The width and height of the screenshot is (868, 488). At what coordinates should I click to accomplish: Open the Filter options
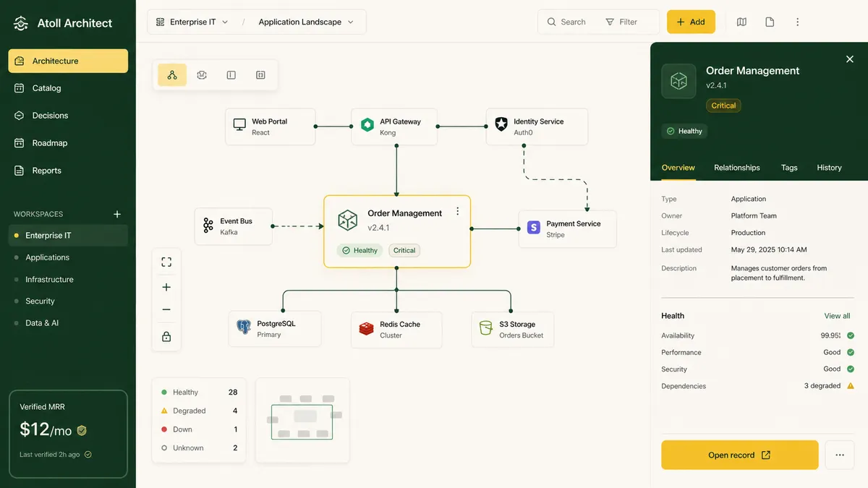621,22
